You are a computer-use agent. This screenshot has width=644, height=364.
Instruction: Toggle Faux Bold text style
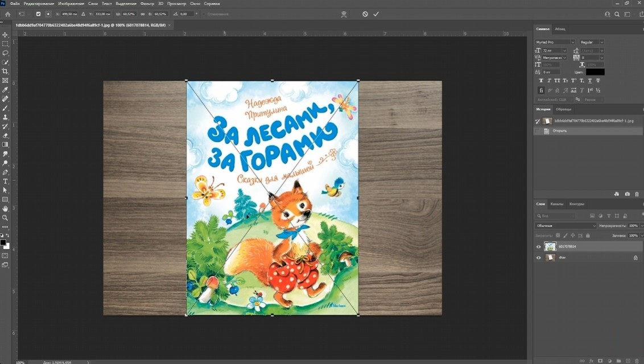click(x=541, y=81)
